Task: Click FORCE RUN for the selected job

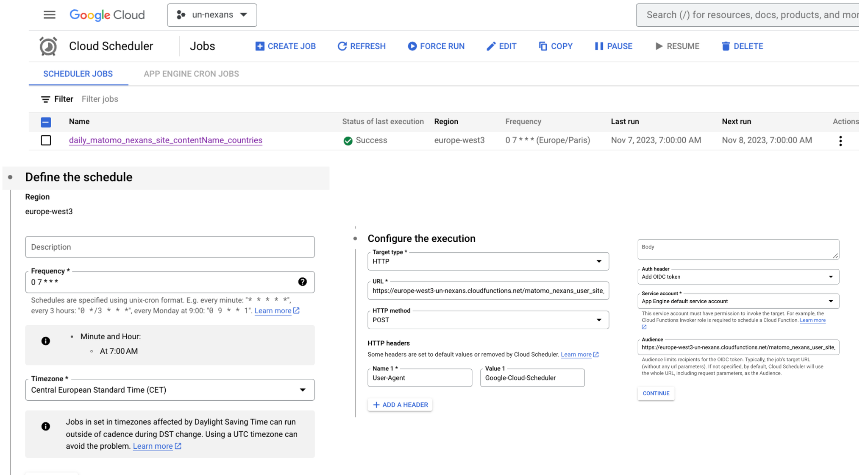Action: (436, 46)
